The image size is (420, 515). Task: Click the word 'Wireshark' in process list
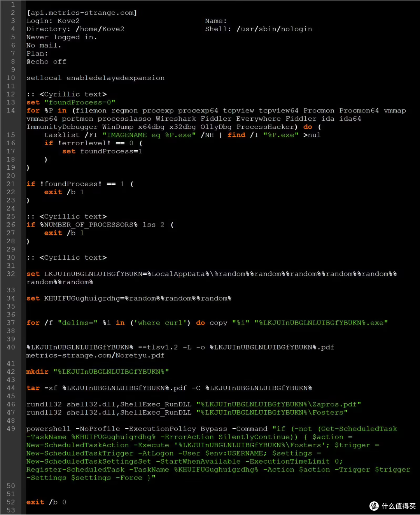pyautogui.click(x=176, y=119)
